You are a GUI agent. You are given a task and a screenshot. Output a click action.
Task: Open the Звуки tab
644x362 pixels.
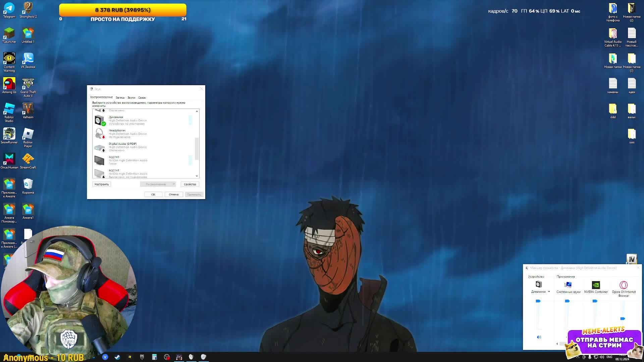[x=131, y=98]
